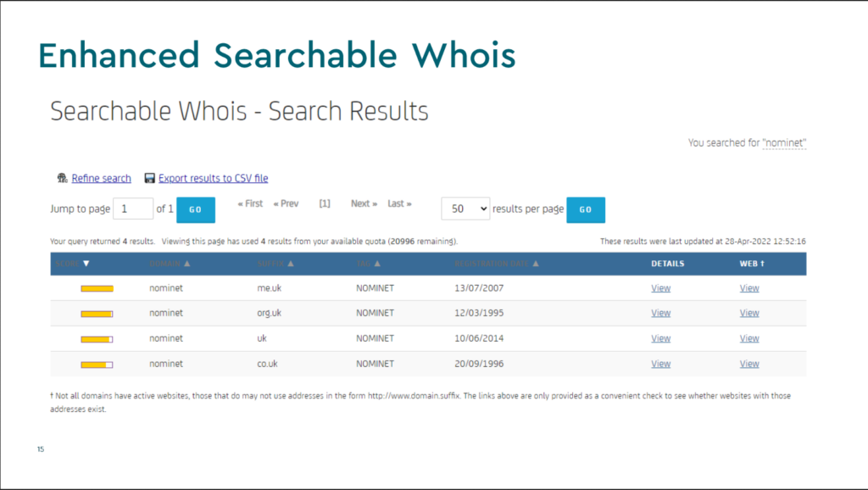Open the results per page dropdown
This screenshot has width=868, height=490.
(x=465, y=209)
